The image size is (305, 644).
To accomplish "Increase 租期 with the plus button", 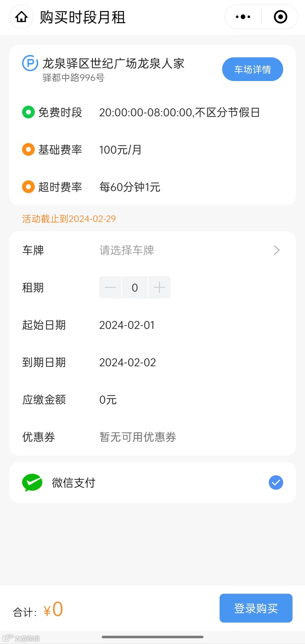I will pyautogui.click(x=159, y=287).
